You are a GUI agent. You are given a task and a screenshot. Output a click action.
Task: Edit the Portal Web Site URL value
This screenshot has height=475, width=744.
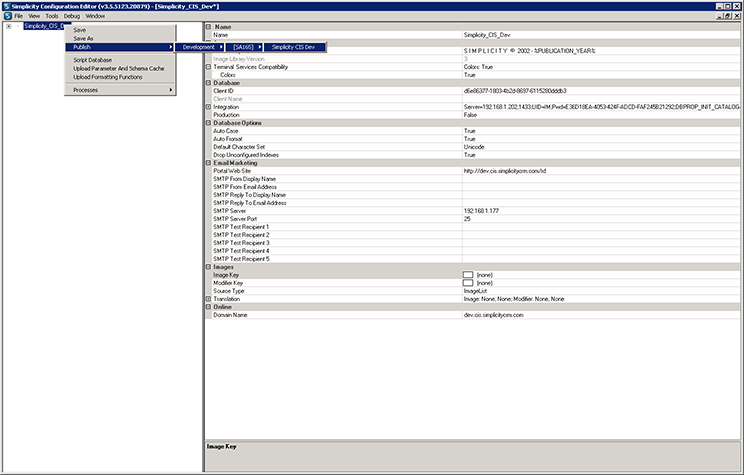coord(601,171)
